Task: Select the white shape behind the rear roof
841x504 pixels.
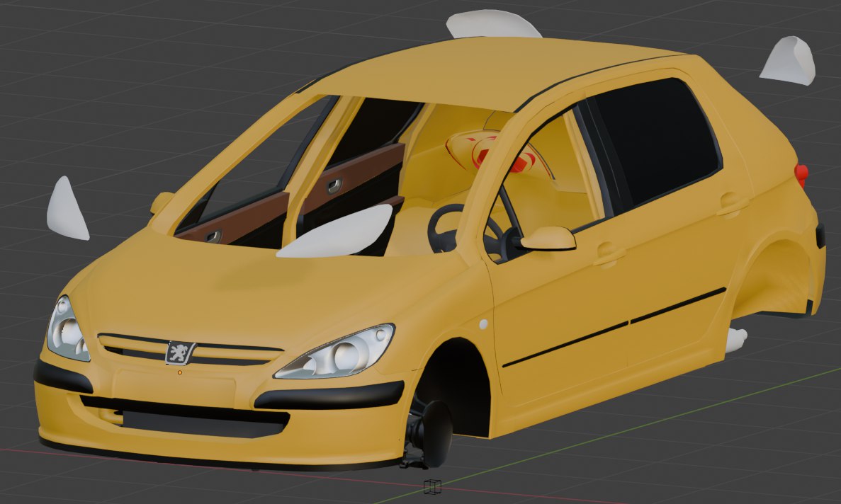Action: [789, 61]
